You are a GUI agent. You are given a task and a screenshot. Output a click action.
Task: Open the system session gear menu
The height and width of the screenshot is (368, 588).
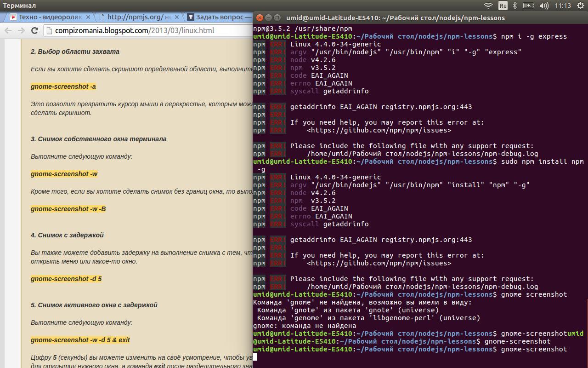pos(580,6)
